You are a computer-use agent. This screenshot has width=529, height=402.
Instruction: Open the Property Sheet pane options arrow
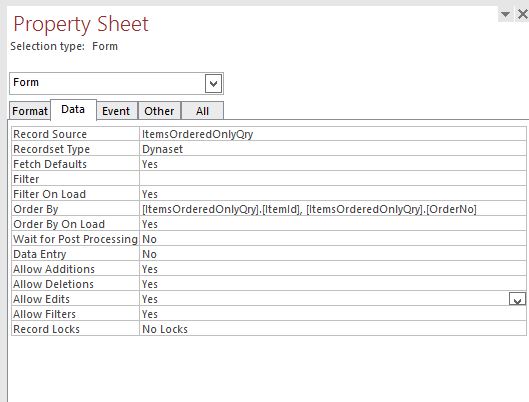click(505, 14)
